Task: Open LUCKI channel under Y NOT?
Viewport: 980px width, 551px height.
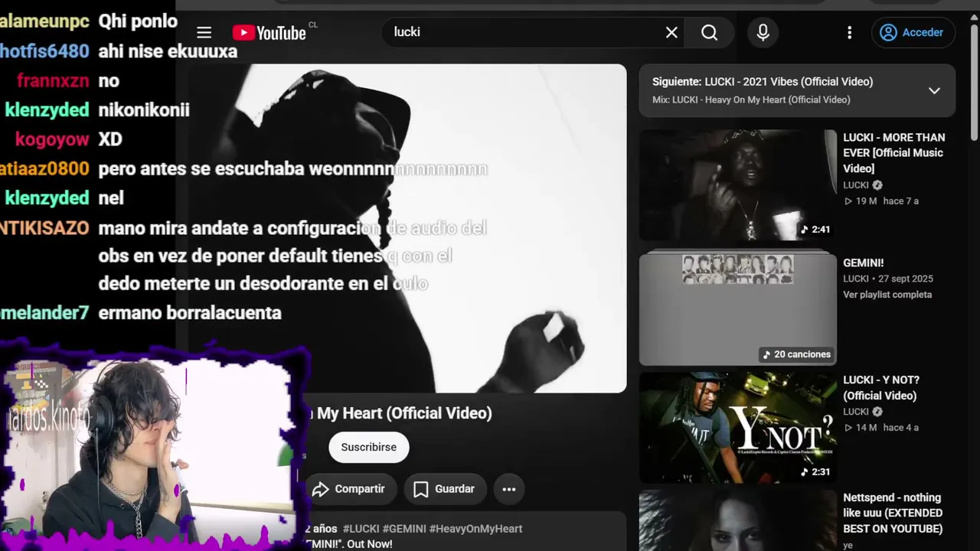Action: (856, 412)
